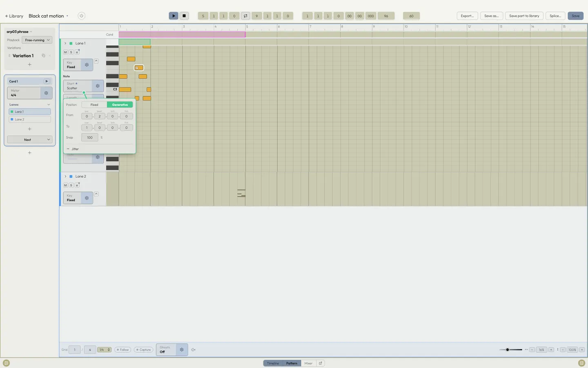
Task: Select Lane 1 in the Lanes list
Action: pyautogui.click(x=29, y=112)
